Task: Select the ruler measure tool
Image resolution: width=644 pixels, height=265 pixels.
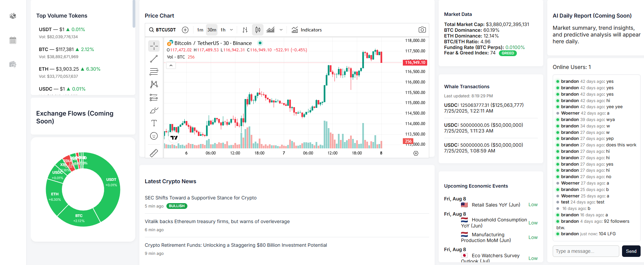Action: [x=154, y=153]
